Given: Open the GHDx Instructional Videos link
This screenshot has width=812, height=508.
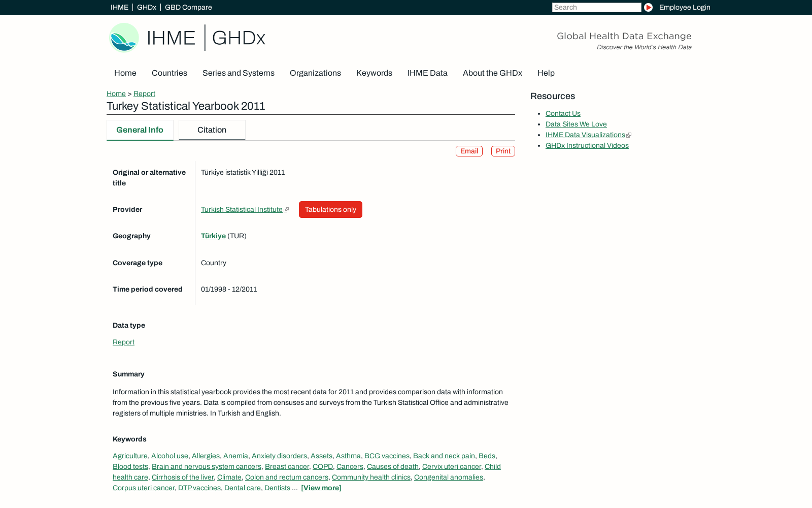Looking at the screenshot, I should (587, 146).
